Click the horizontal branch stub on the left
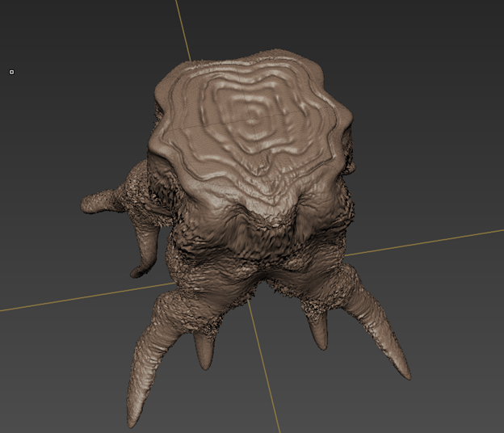The image size is (504, 433). [101, 202]
